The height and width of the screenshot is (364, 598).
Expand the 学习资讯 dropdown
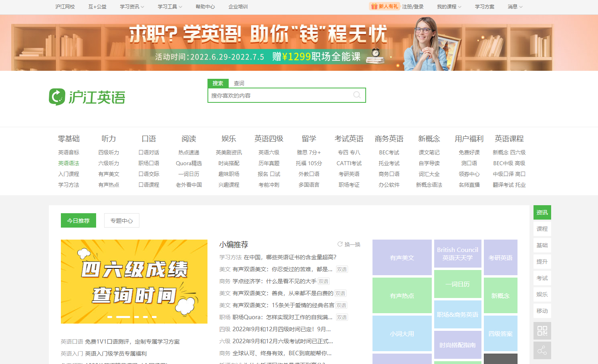click(x=132, y=7)
